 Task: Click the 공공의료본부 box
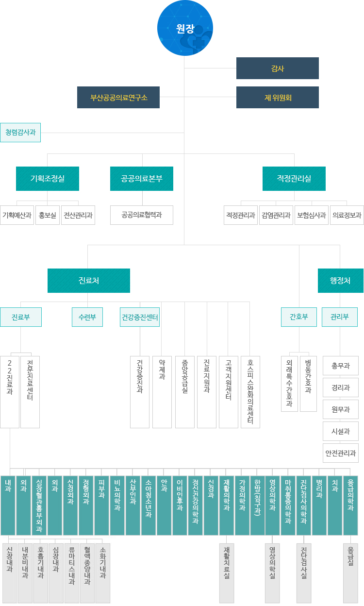142,179
